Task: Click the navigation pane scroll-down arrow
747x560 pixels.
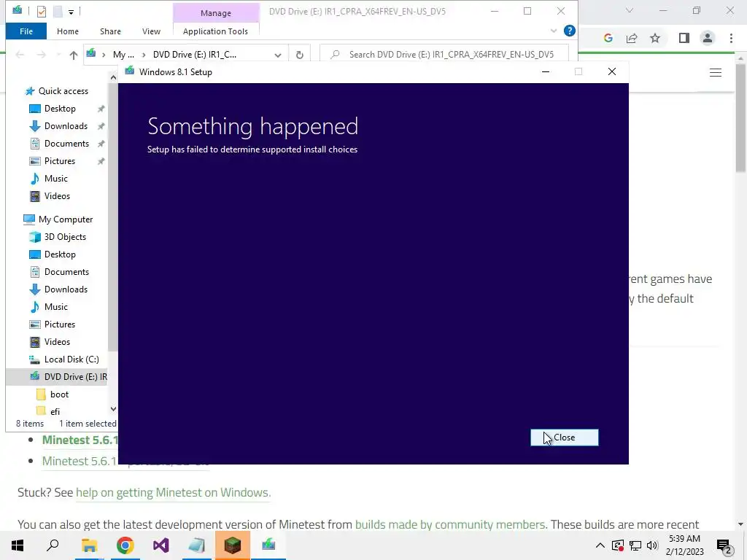Action: 113,409
